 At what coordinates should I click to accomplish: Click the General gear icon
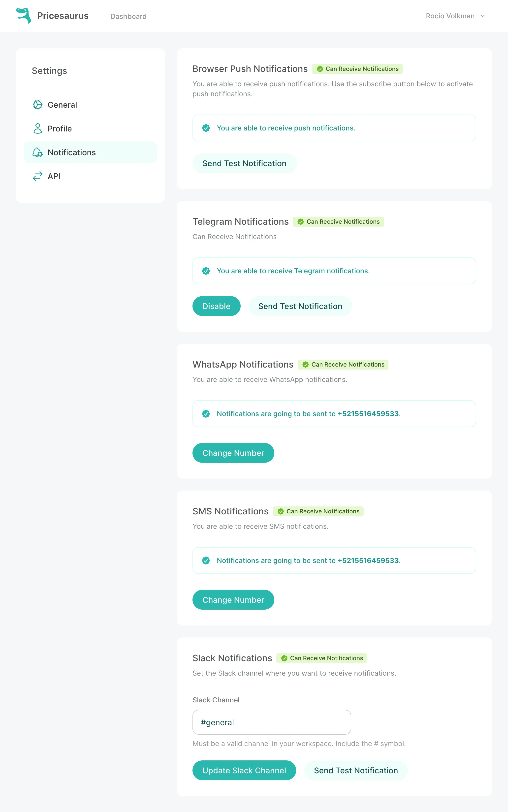(x=38, y=105)
